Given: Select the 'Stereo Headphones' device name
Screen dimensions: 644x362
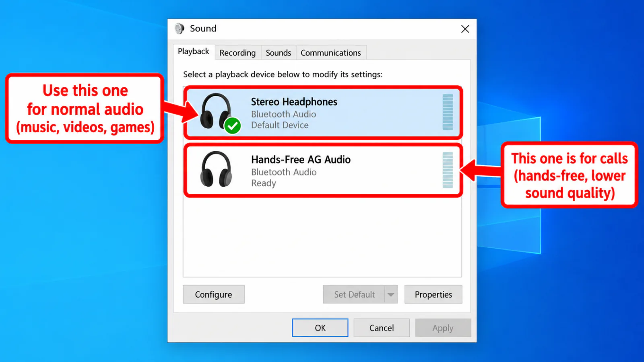Looking at the screenshot, I should coord(294,102).
